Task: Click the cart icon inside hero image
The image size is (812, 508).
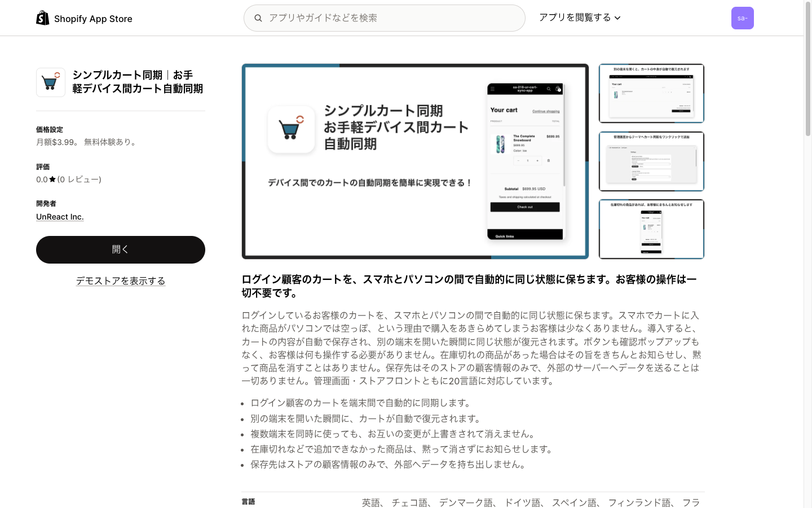Action: pyautogui.click(x=291, y=129)
